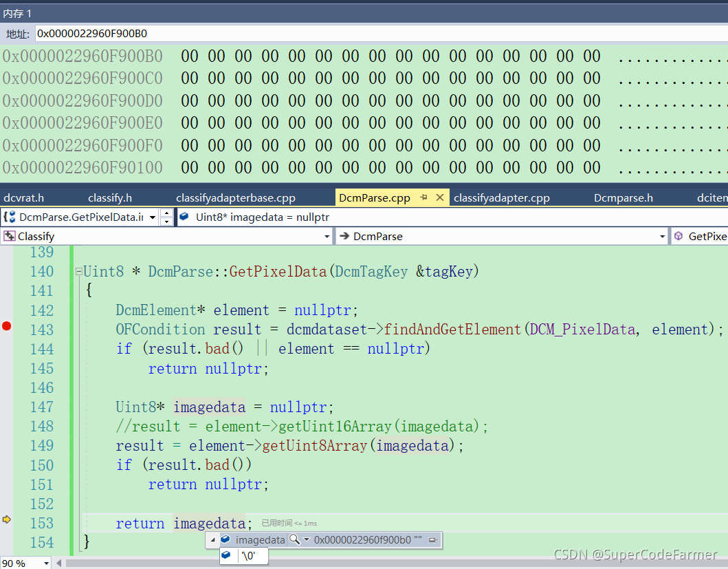Close the DcmParse.cpp tab
Screen dimensions: 728x569
click(440, 197)
